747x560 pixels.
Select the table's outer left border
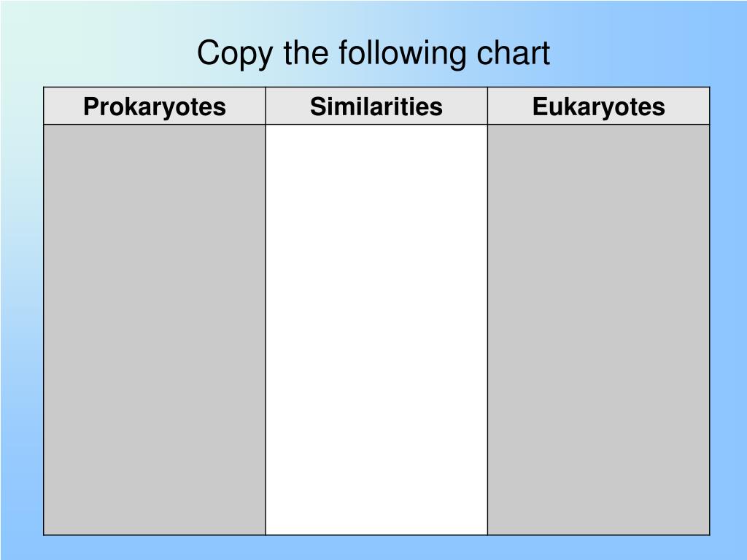[x=43, y=311]
